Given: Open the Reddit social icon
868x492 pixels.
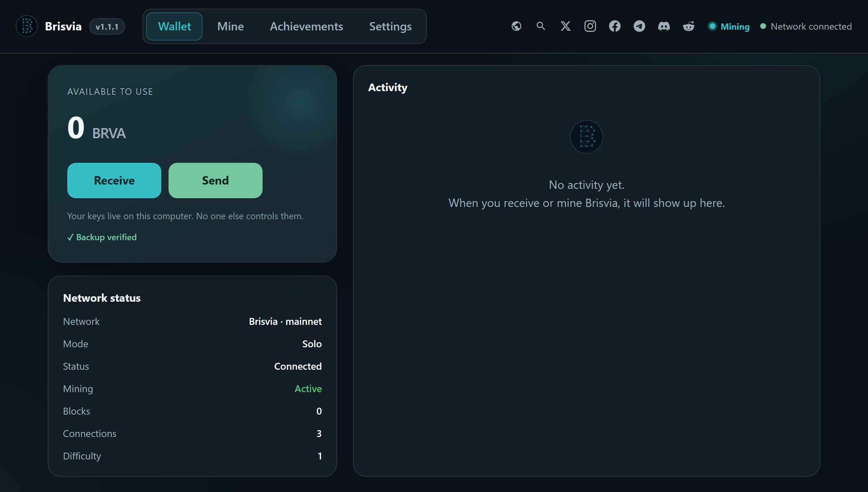Looking at the screenshot, I should tap(689, 26).
